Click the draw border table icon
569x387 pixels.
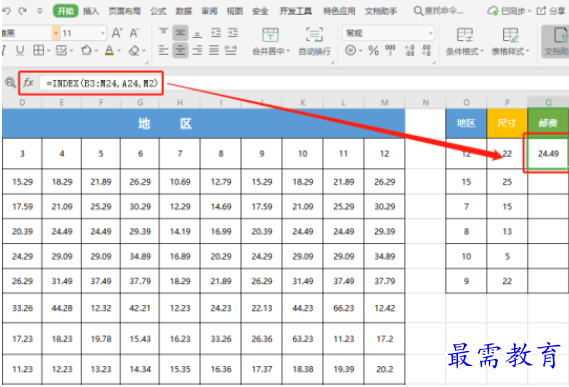pos(61,50)
